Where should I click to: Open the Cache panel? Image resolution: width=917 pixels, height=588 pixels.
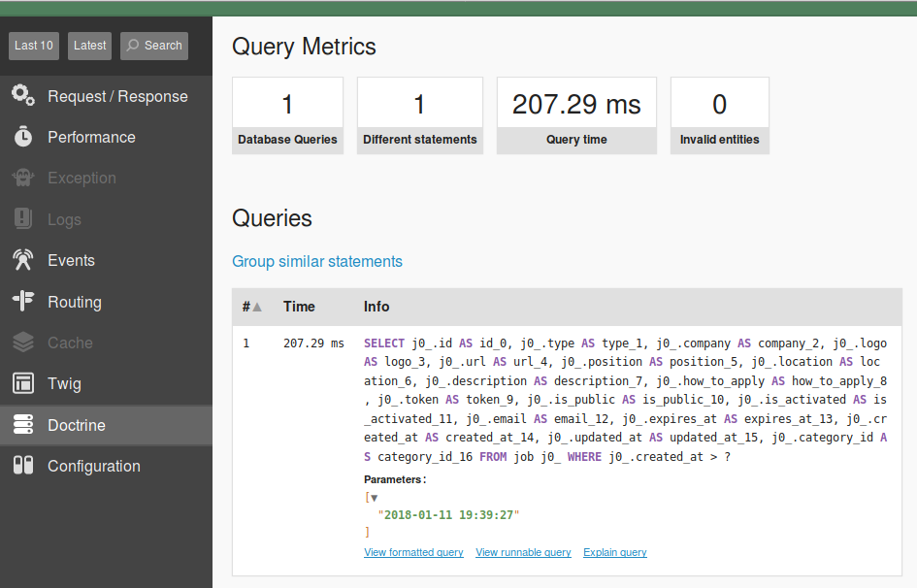[70, 343]
